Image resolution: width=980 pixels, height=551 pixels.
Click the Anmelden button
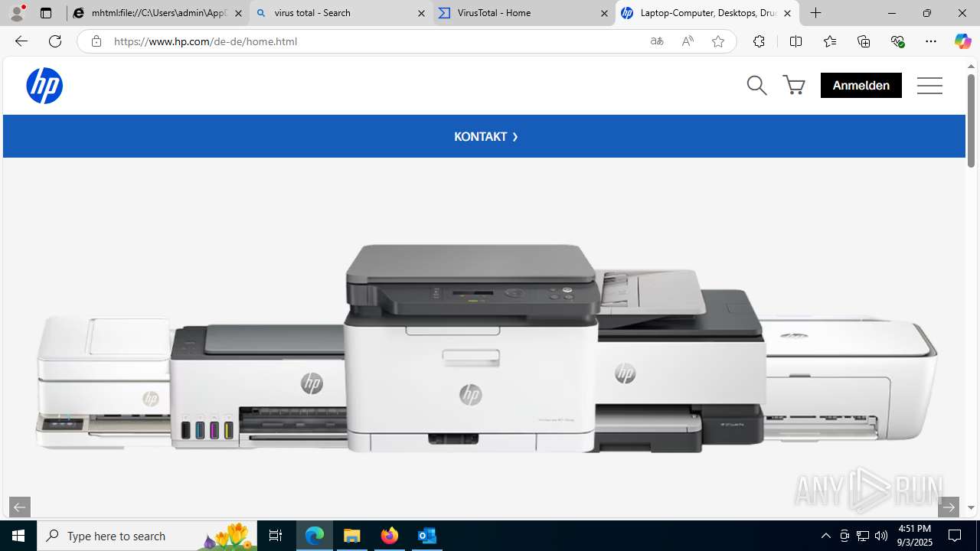861,86
